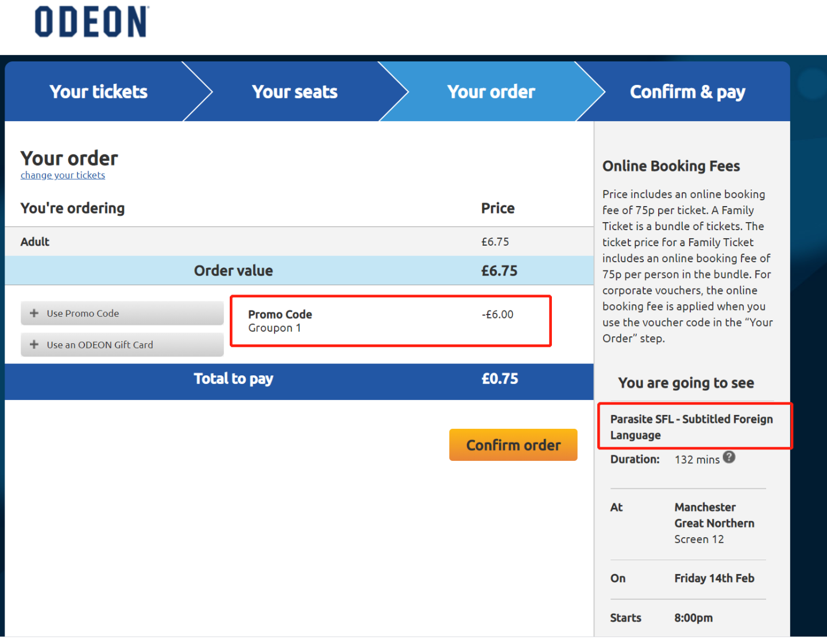Screen dimensions: 827x644
Task: Click the Total to pay bar
Action: 299,379
